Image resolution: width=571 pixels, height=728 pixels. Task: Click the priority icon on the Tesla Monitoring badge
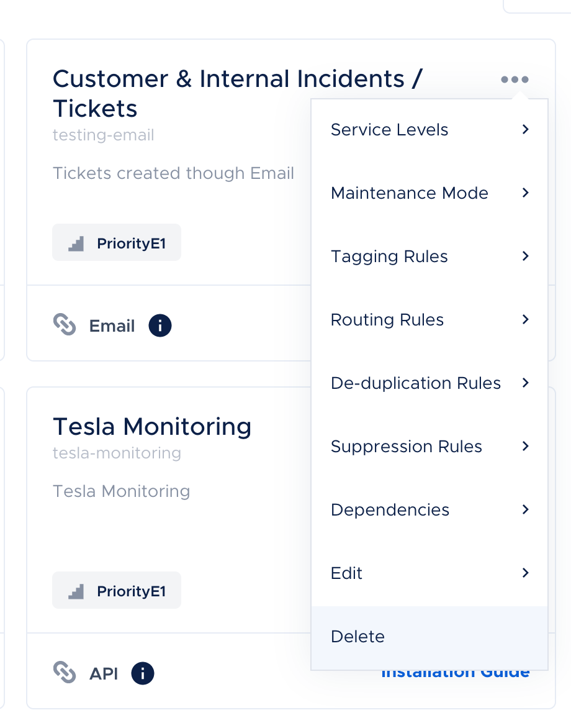[76, 591]
